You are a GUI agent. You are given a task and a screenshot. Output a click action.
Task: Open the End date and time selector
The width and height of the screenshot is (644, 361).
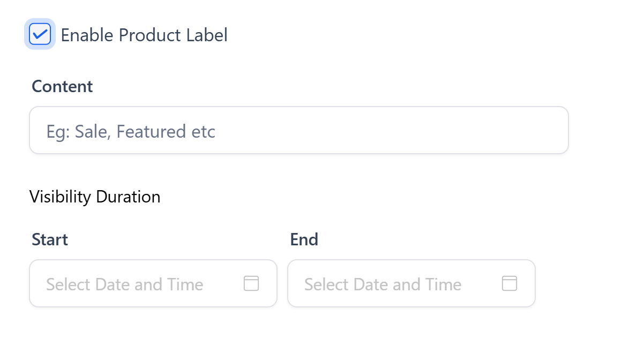pos(383,283)
